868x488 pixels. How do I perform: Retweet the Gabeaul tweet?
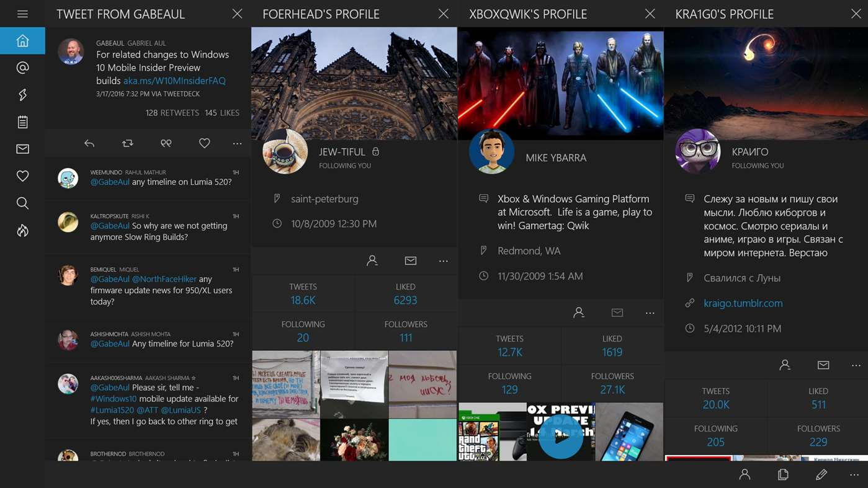tap(128, 143)
